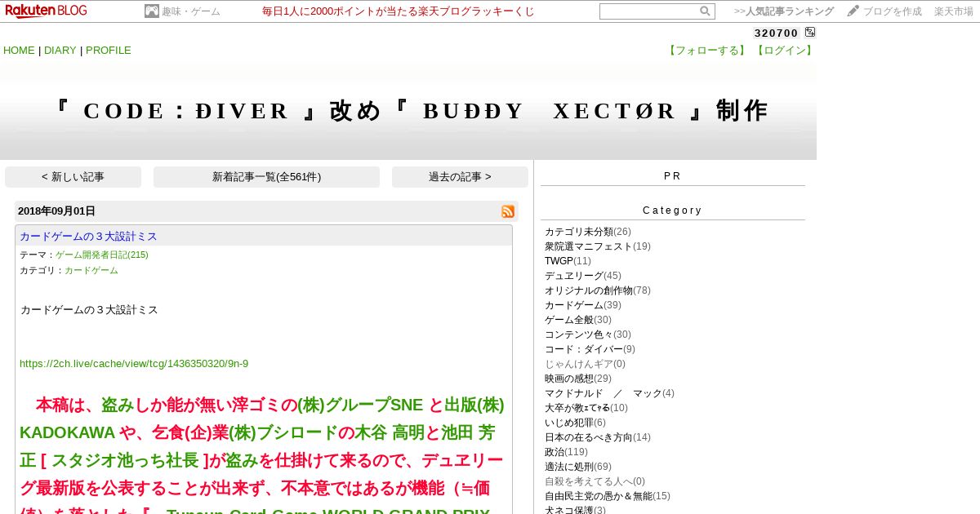
Task: Open the 趣味・ゲーム genre link
Action: click(191, 11)
